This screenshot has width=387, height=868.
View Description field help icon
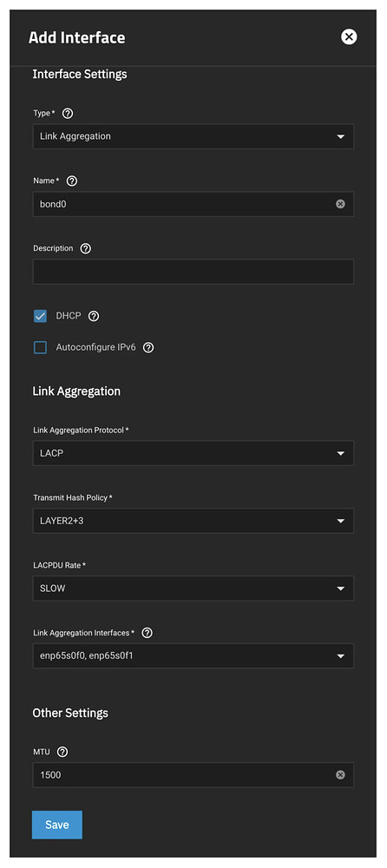85,248
